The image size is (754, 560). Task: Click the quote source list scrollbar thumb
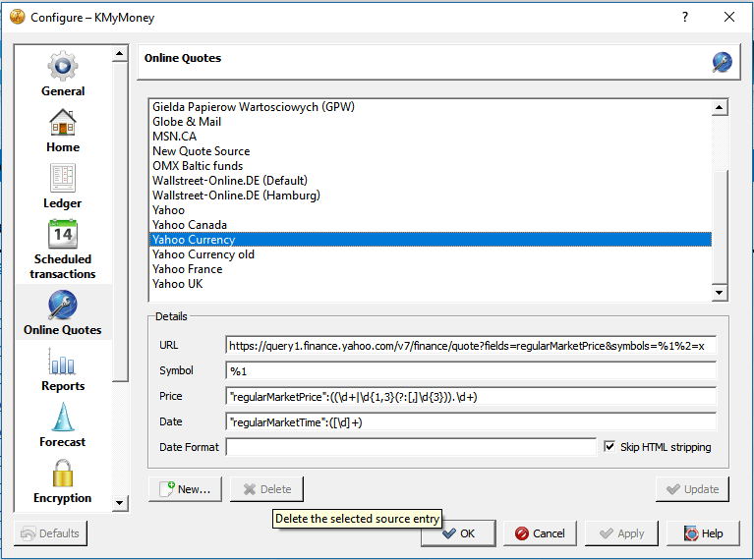pos(720,227)
